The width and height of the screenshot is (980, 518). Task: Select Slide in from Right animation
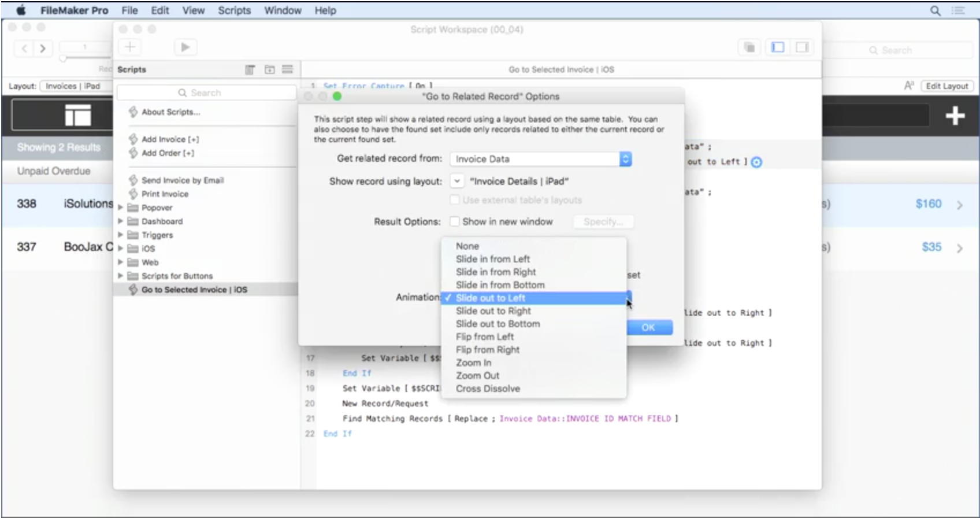534,272
